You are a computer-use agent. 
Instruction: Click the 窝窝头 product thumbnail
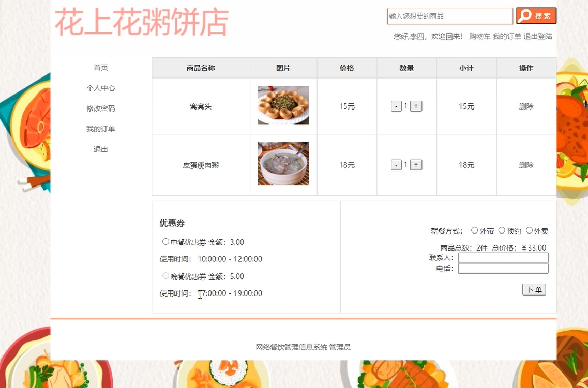[x=283, y=105]
